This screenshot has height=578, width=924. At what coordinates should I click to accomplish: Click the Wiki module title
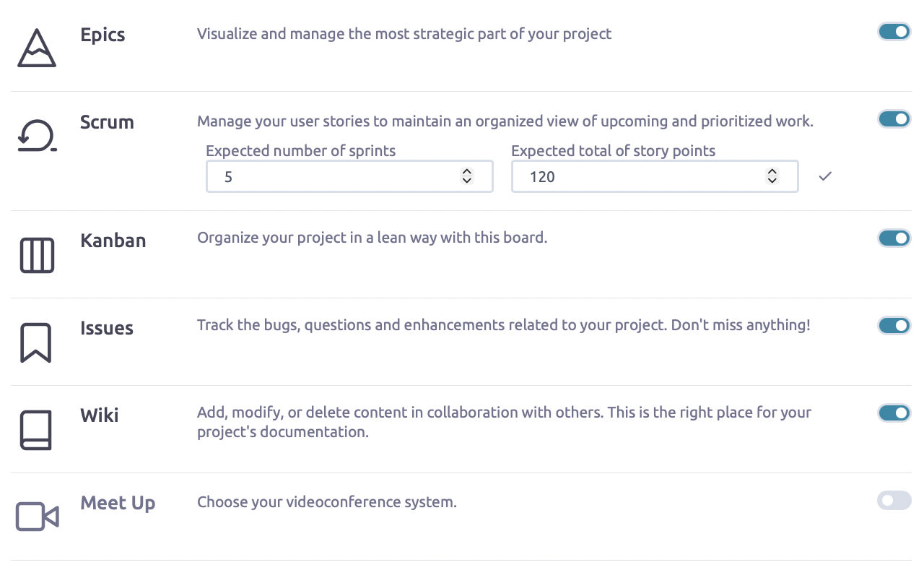coord(100,415)
